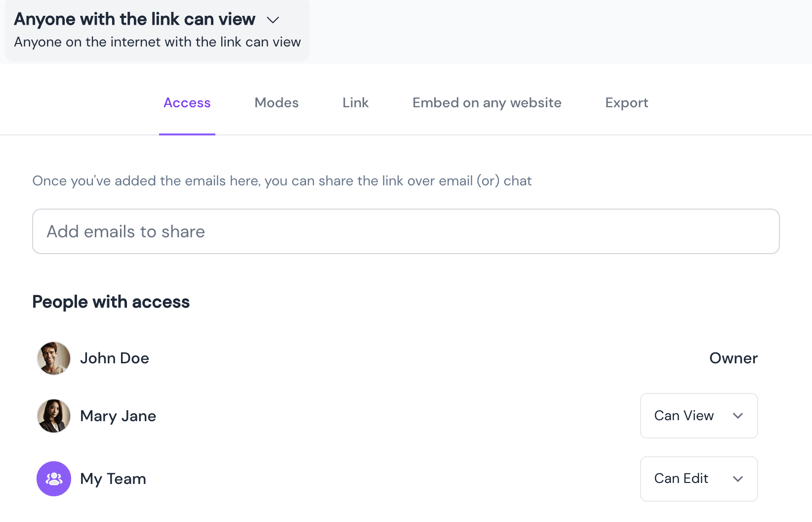Click 'Anyone on the internet' description text
812x522 pixels.
pos(157,42)
